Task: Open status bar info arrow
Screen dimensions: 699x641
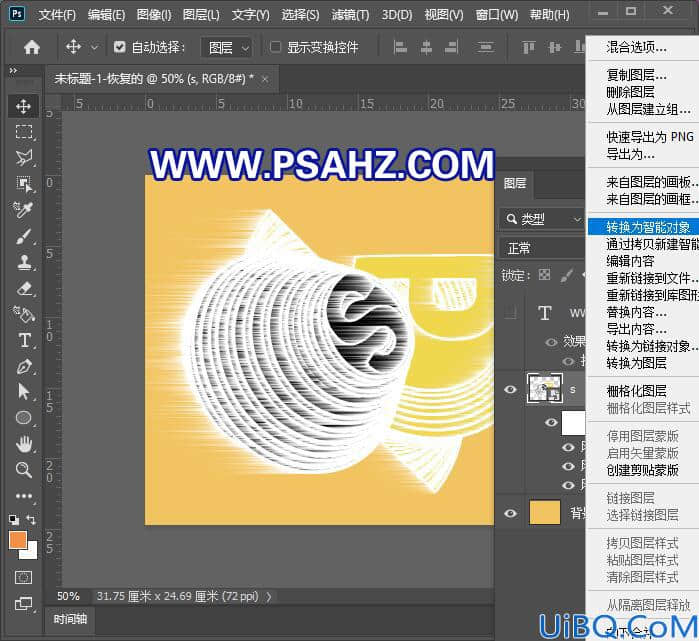Action: pos(268,596)
